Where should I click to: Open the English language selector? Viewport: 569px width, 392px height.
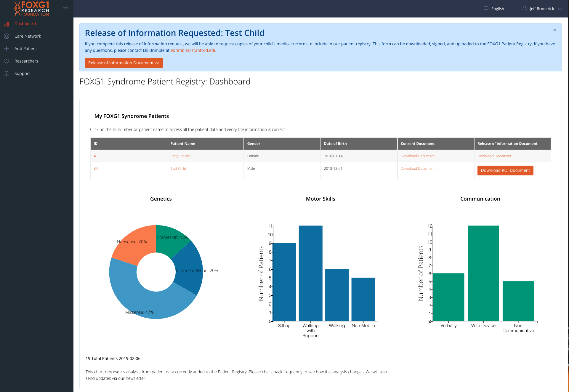coord(497,9)
